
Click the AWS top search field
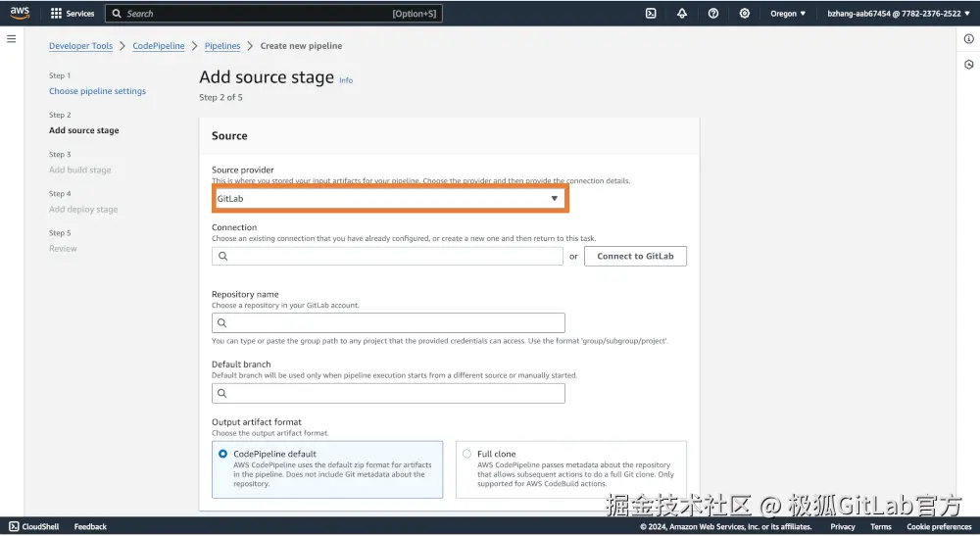point(273,13)
